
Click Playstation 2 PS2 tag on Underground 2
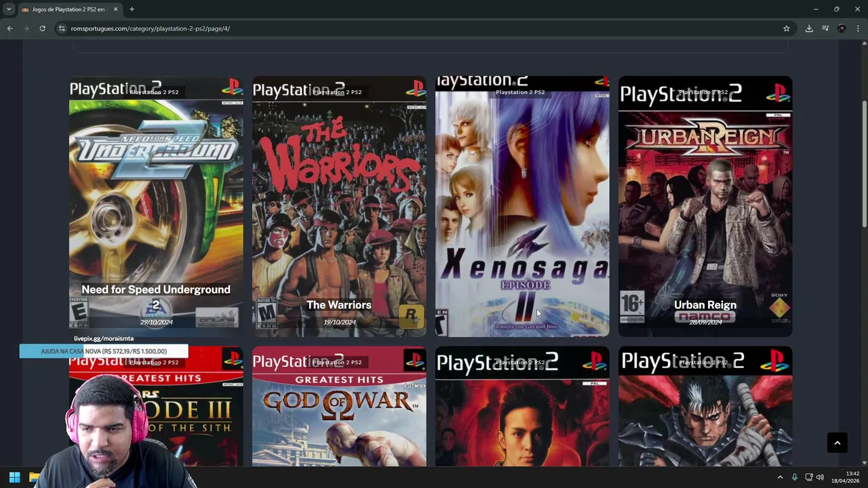[x=155, y=92]
